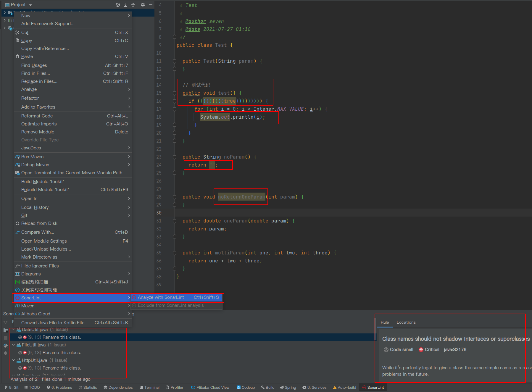Image resolution: width=532 pixels, height=392 pixels.
Task: Open the Profiler tool window
Action: click(175, 388)
